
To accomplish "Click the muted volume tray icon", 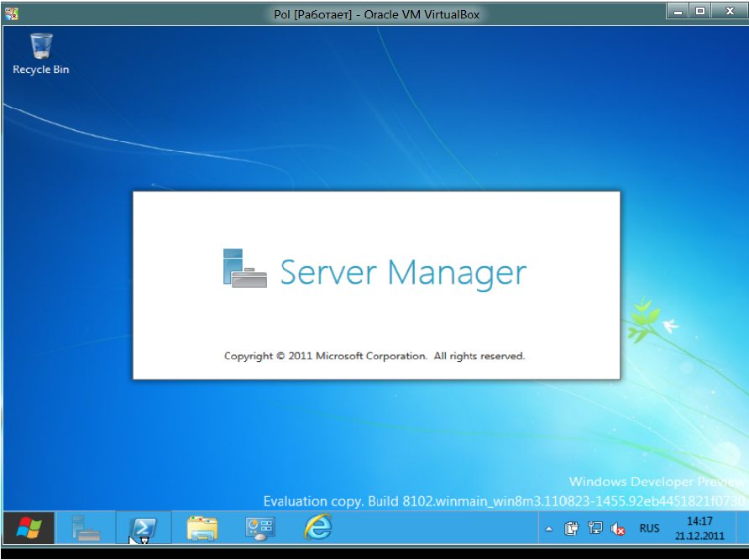I will tap(618, 529).
